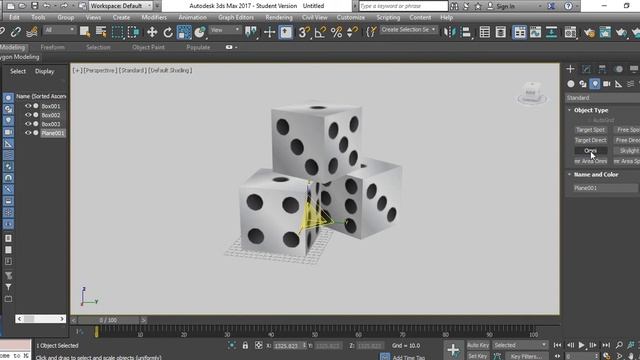Activate the Select and Uniform Scale tool
Viewport: 640px width, 360px height.
184,32
